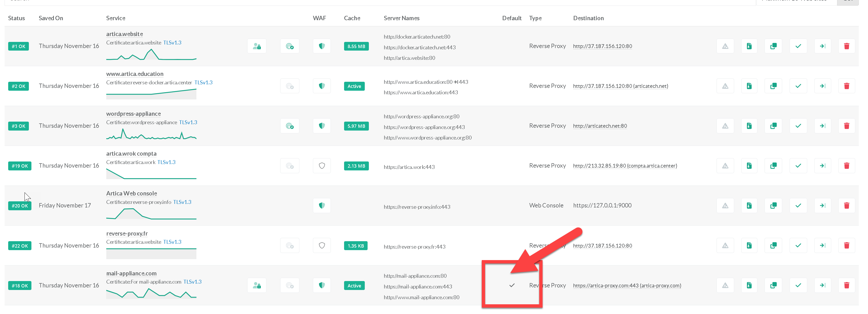This screenshot has height=314, width=868.
Task: Click the 8.55 MB cache badge
Action: [x=356, y=46]
